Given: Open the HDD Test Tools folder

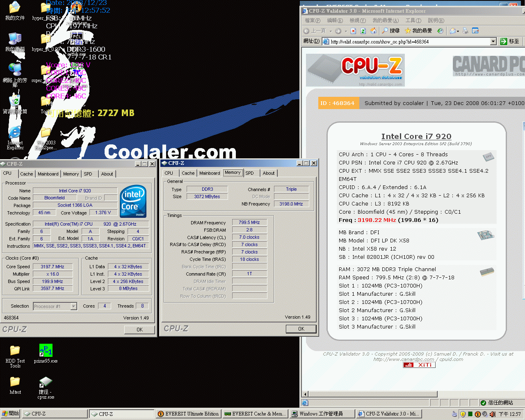Looking at the screenshot, I should 15,356.
